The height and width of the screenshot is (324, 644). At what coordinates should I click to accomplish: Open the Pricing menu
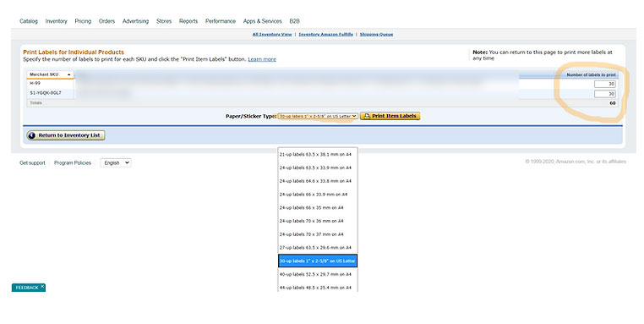tap(83, 21)
